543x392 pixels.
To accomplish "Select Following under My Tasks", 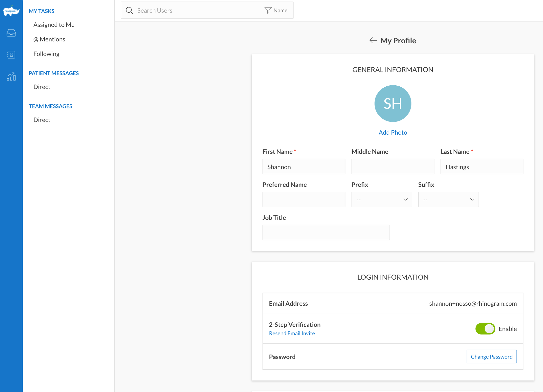I will 46,54.
